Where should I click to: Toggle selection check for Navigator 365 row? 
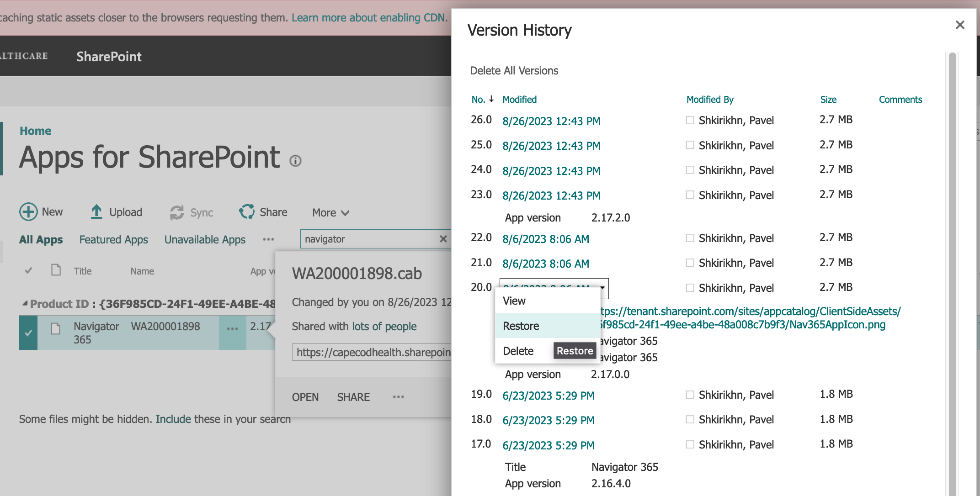[28, 332]
